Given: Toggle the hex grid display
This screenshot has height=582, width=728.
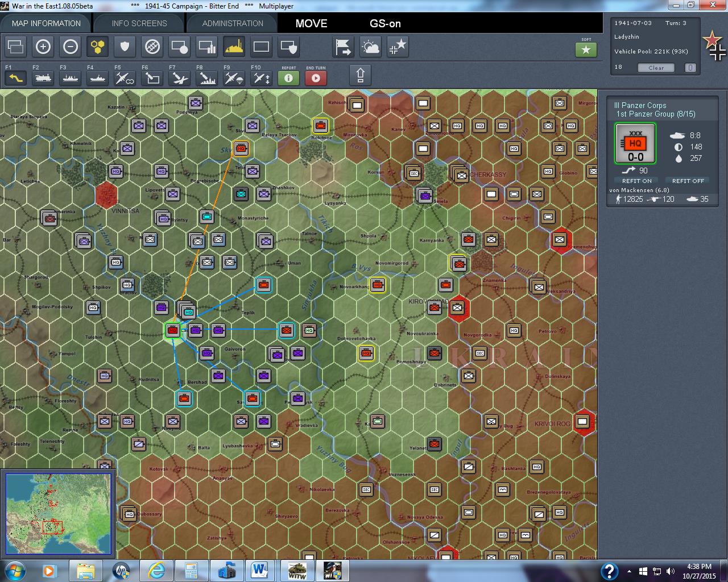Looking at the screenshot, I should pyautogui.click(x=98, y=47).
